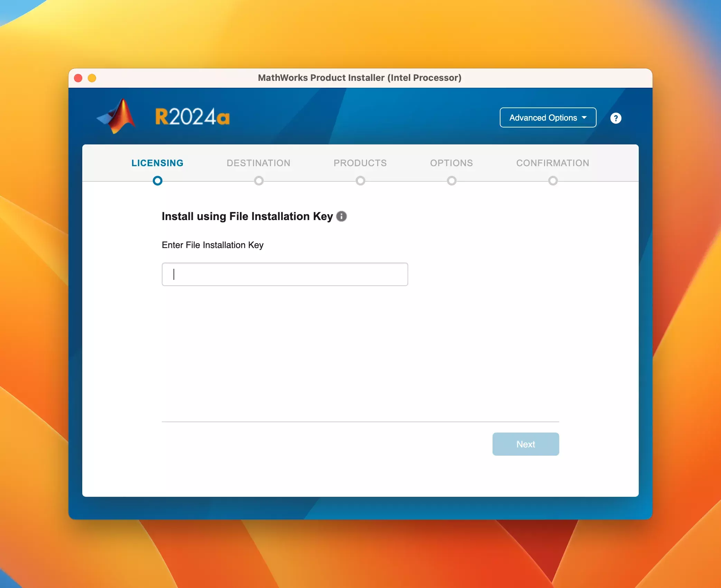The height and width of the screenshot is (588, 721).
Task: Click the help question mark icon
Action: tap(616, 118)
